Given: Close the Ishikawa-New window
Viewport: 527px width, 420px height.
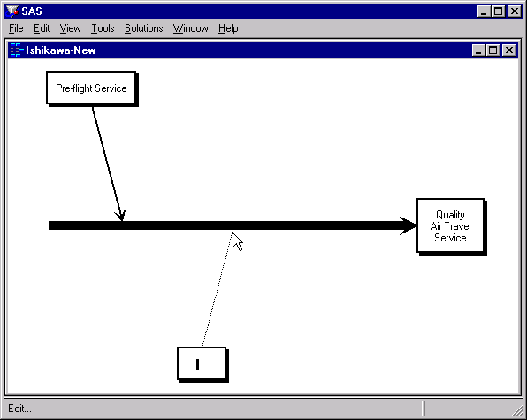Looking at the screenshot, I should 509,50.
